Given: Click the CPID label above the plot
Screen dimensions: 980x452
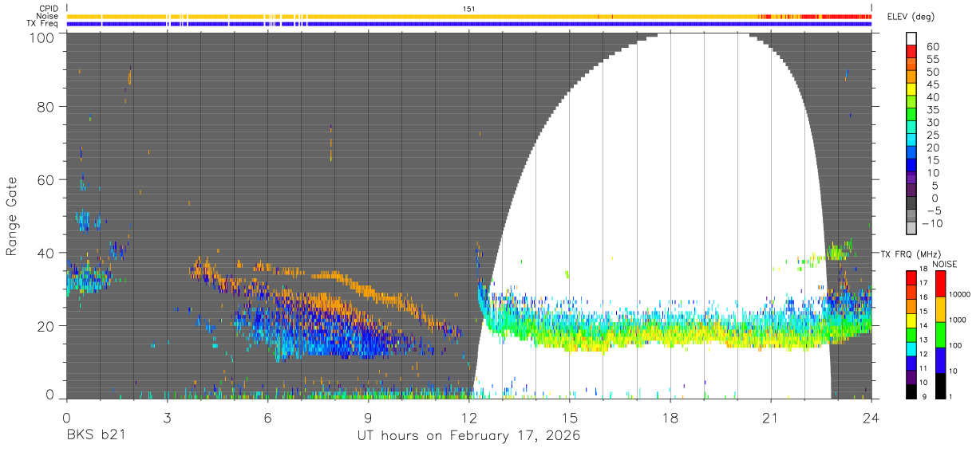Looking at the screenshot, I should pyautogui.click(x=49, y=9).
